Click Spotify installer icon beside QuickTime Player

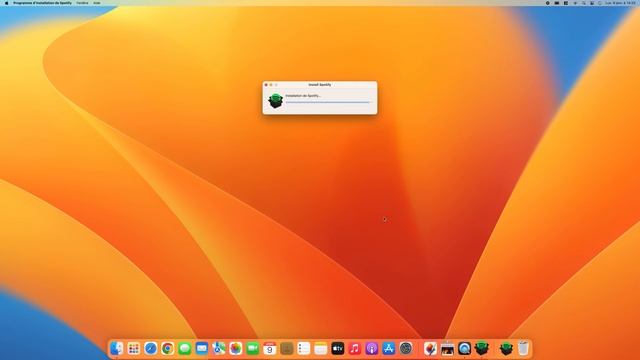tap(482, 349)
